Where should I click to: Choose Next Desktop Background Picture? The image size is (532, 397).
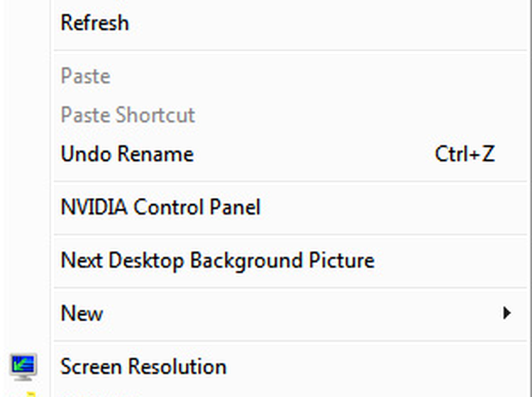click(217, 260)
